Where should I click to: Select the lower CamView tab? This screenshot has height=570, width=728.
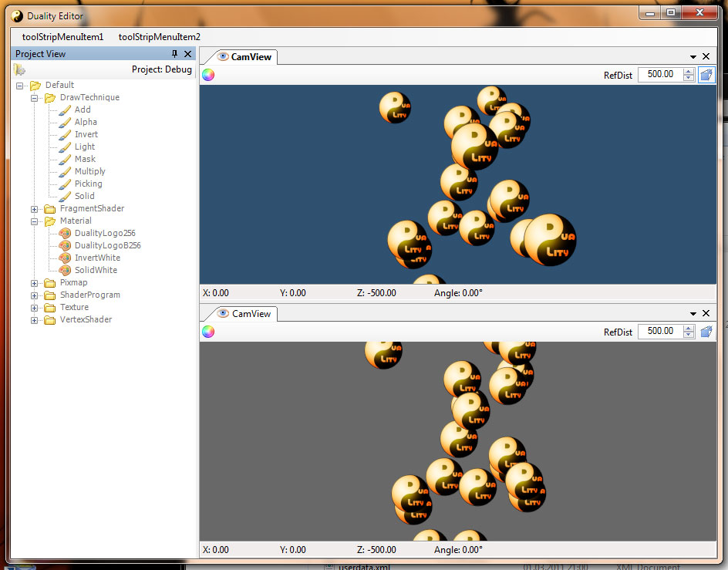click(x=245, y=314)
